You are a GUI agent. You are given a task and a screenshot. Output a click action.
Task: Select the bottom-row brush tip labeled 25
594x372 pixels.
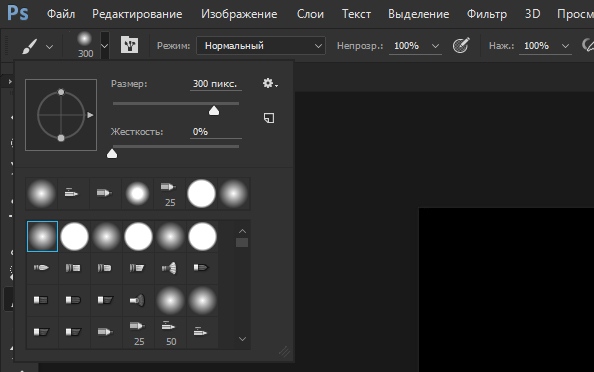[x=138, y=333]
